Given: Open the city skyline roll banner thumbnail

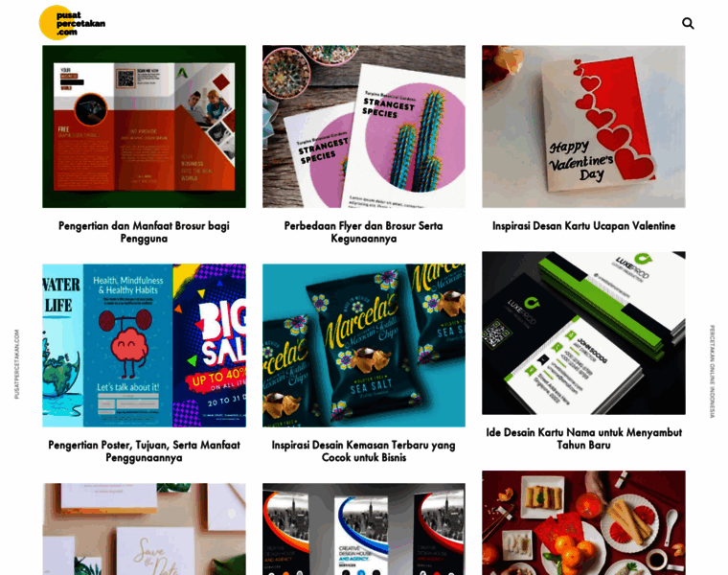Looking at the screenshot, I should [364, 529].
